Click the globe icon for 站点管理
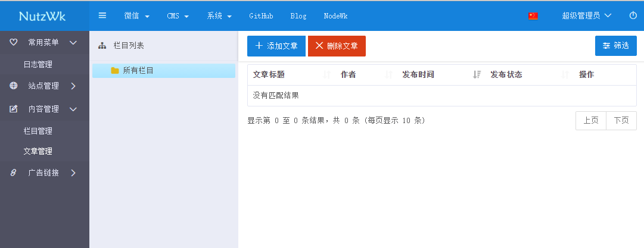 pos(14,86)
